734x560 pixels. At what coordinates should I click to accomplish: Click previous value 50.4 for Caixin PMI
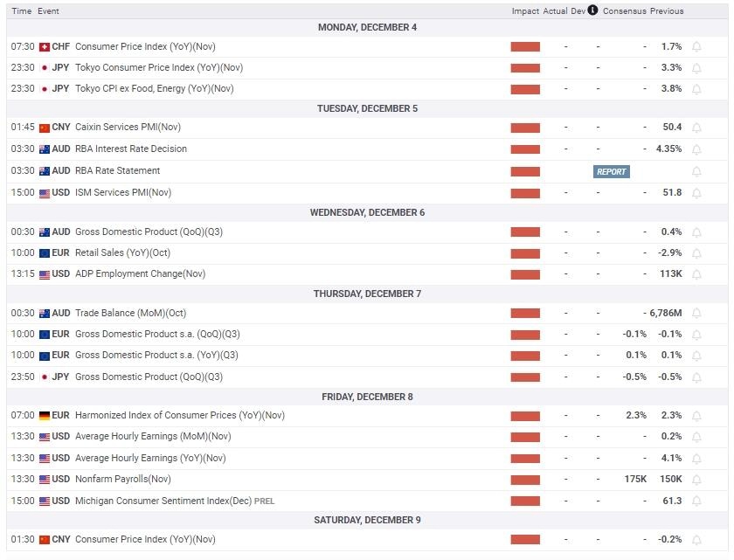tap(672, 127)
